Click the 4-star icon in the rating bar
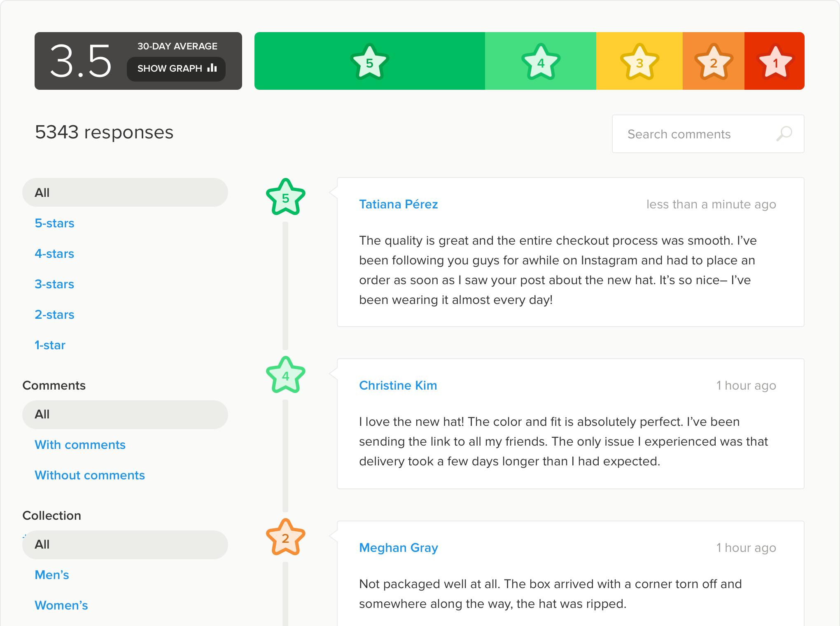 [x=541, y=62]
